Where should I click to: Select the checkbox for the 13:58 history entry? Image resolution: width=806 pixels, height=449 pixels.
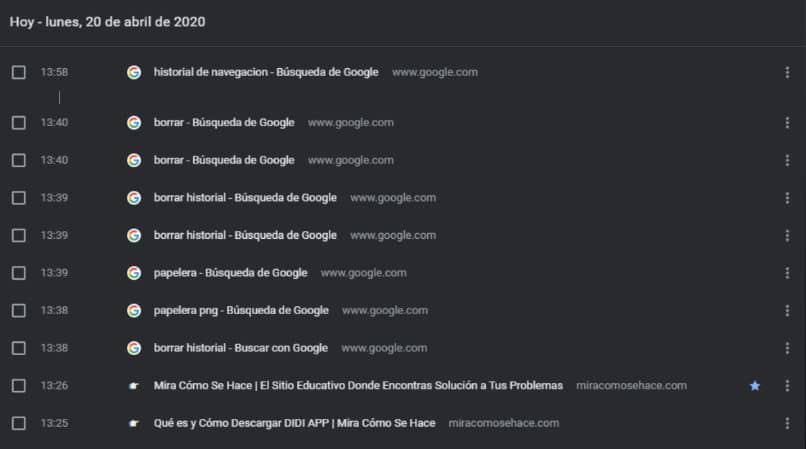tap(18, 72)
